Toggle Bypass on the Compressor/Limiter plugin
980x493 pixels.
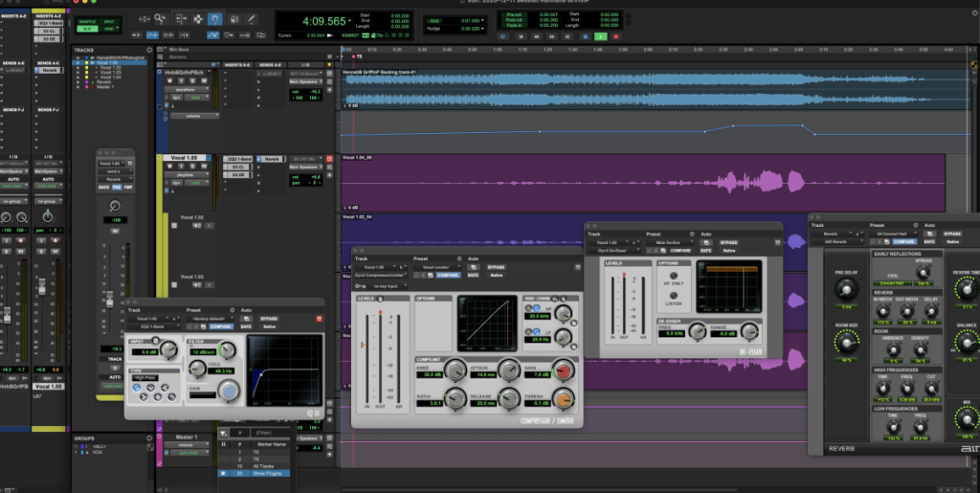pos(496,267)
